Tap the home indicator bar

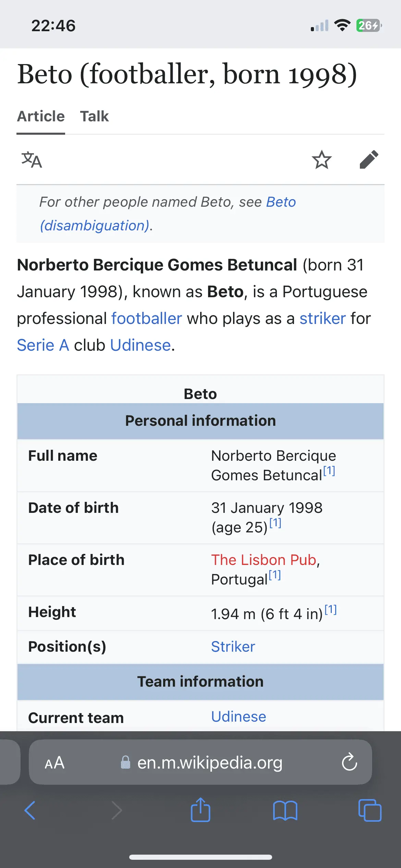click(200, 857)
